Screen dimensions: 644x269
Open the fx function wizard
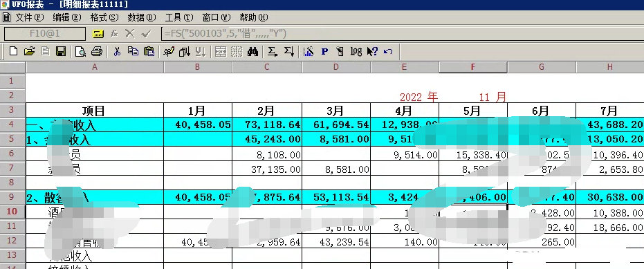pyautogui.click(x=114, y=34)
